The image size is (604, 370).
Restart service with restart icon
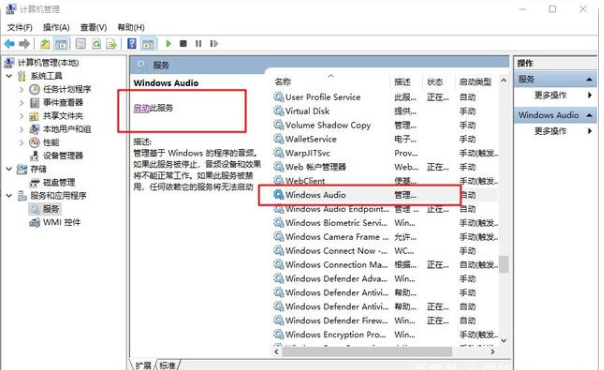(214, 44)
